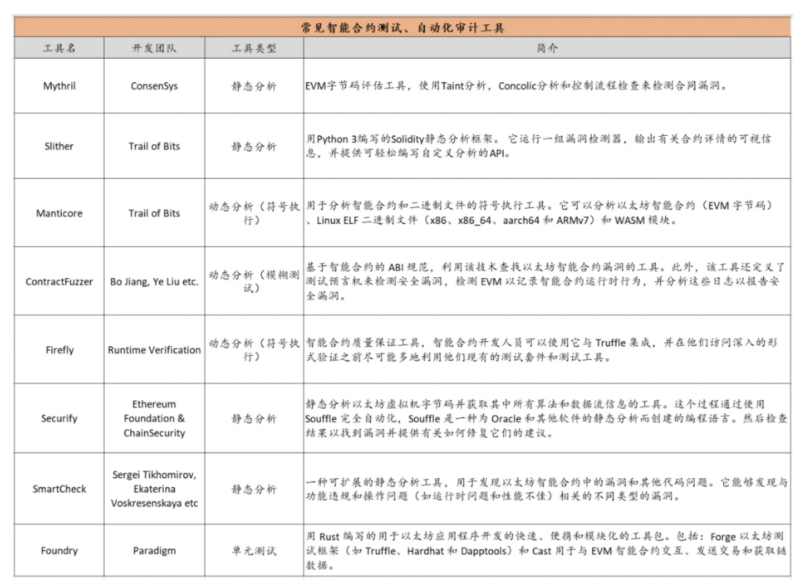Click the 静态分析 type cell in Securify row
This screenshot has height=584, width=803.
coord(254,419)
